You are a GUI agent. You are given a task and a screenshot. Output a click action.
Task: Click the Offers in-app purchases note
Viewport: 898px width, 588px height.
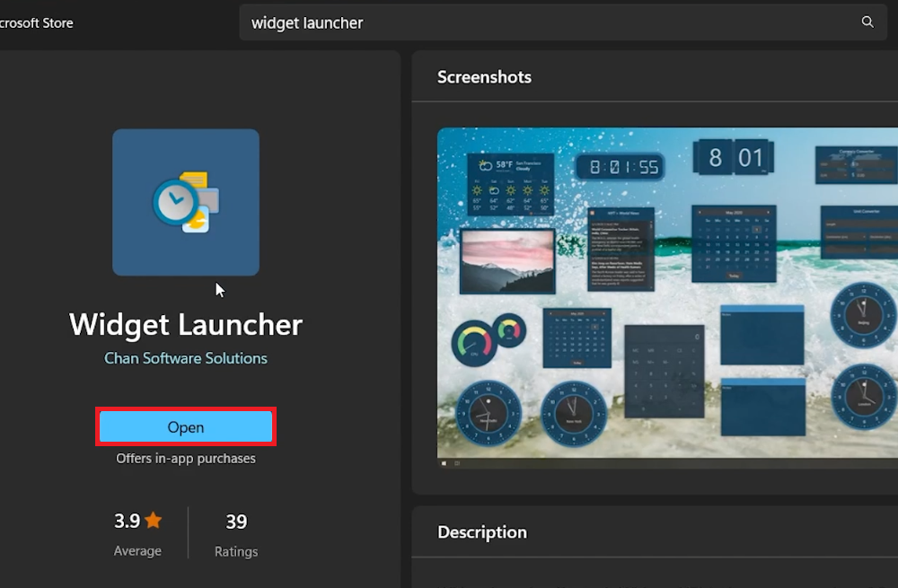(186, 459)
